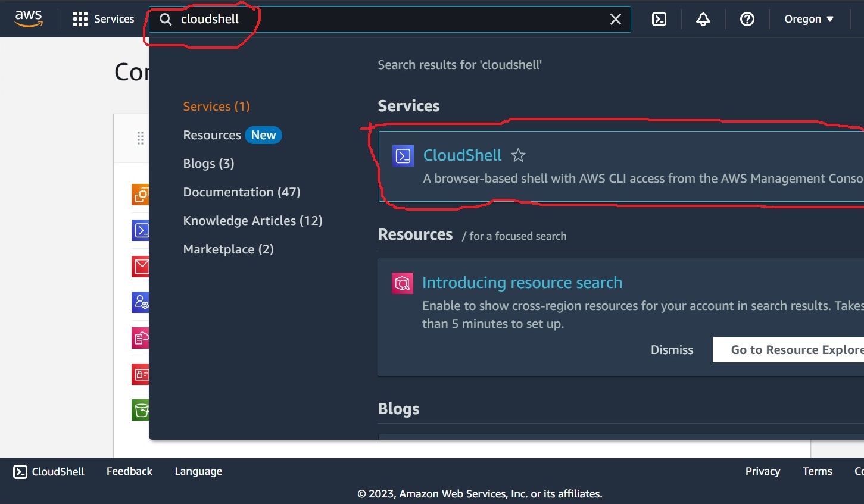Click the resource search hexagon icon
This screenshot has width=864, height=504.
403,283
